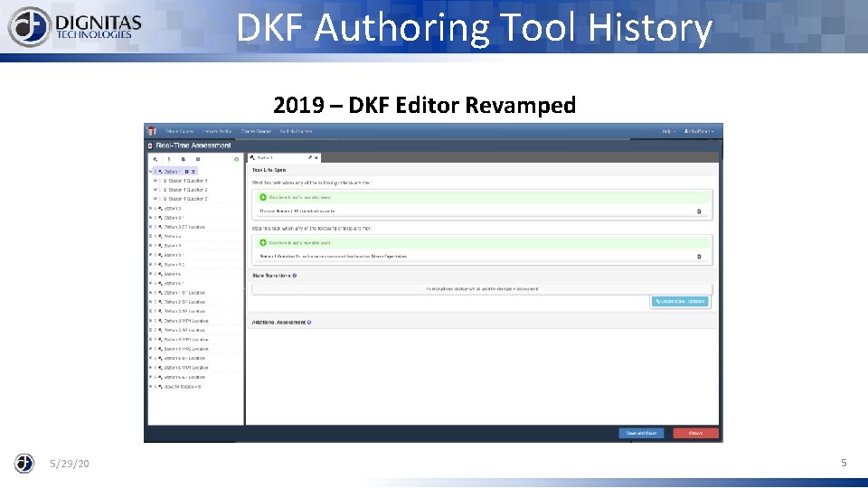Expand the Station 3 WP1 Location node
The image size is (868, 488).
click(x=150, y=321)
